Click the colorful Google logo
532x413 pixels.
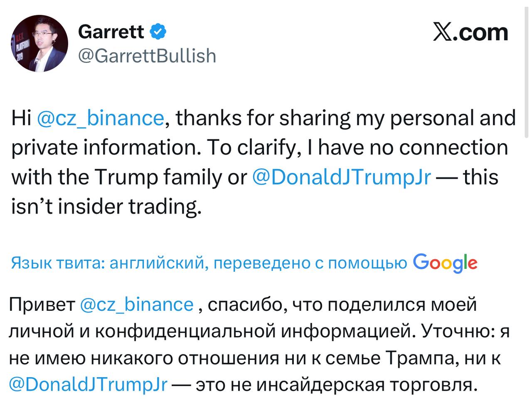[445, 263]
